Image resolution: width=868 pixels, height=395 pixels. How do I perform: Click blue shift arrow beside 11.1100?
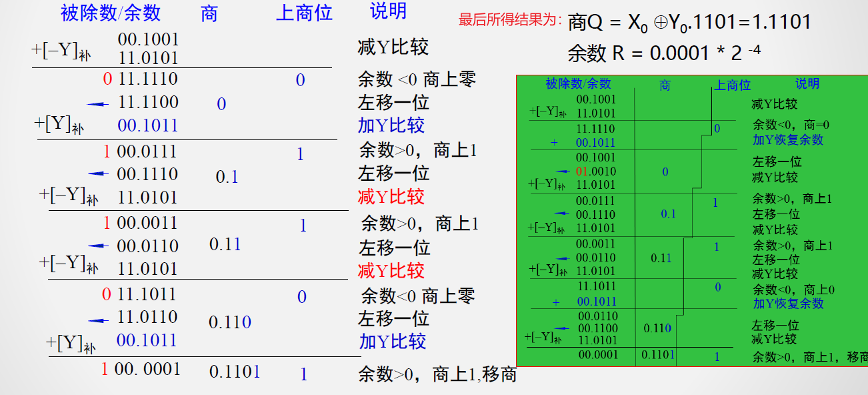(97, 103)
